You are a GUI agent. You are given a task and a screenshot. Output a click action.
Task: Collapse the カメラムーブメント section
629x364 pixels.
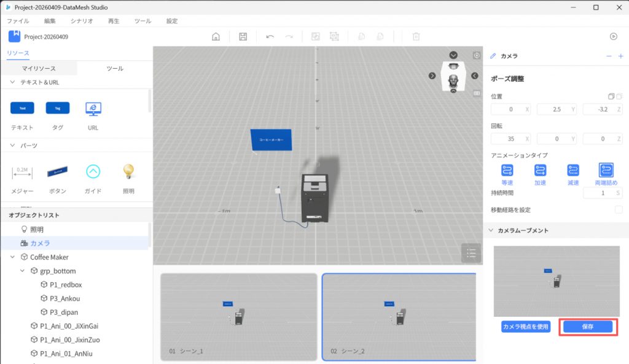tap(490, 231)
